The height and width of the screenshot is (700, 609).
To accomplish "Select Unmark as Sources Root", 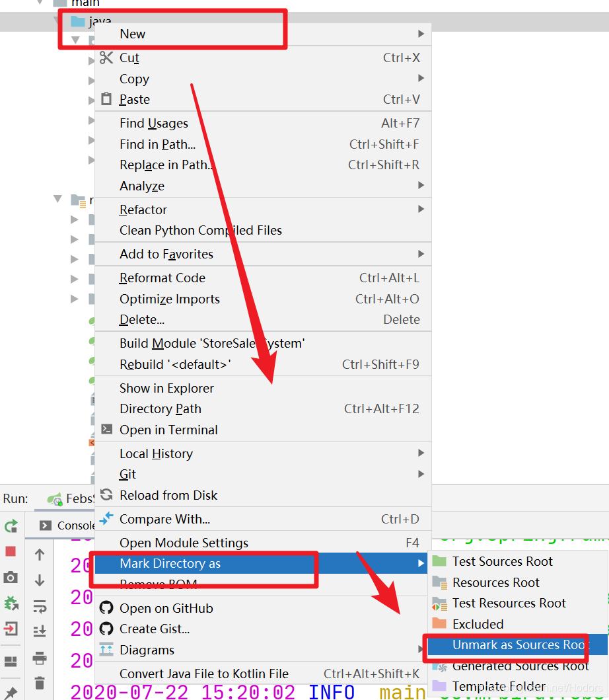I will pyautogui.click(x=518, y=644).
